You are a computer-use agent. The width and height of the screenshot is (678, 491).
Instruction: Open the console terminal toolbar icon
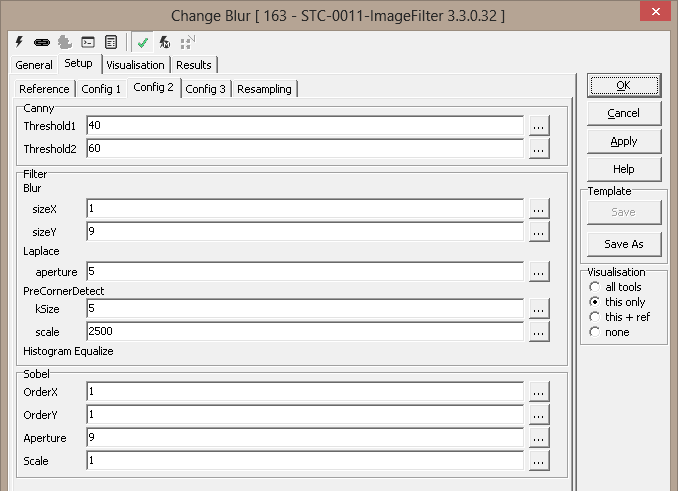[88, 42]
